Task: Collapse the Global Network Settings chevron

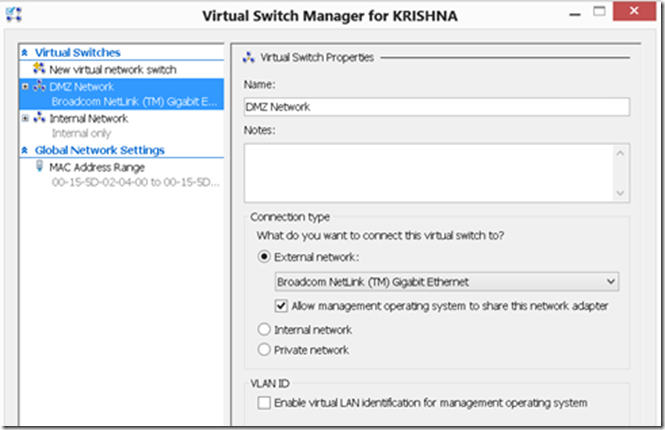Action: [x=25, y=150]
